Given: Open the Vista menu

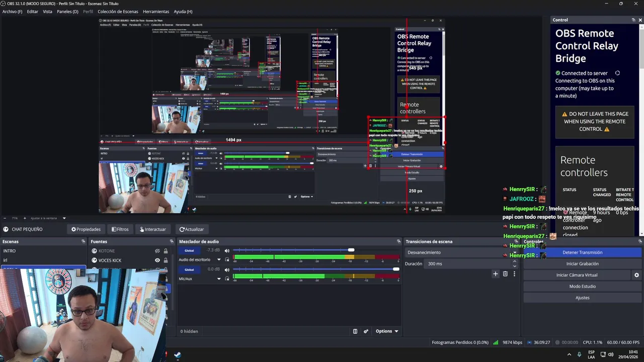Looking at the screenshot, I should (x=47, y=12).
